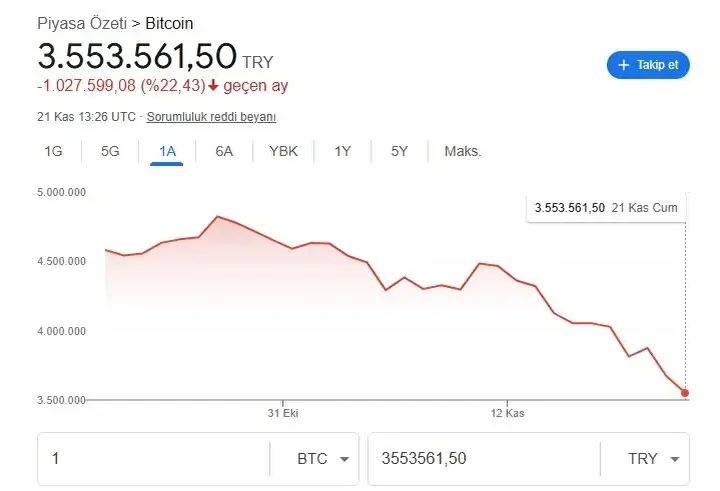The width and height of the screenshot is (720, 491).
Task: Open the Sorumluluk reddi beyanı link
Action: click(x=211, y=117)
